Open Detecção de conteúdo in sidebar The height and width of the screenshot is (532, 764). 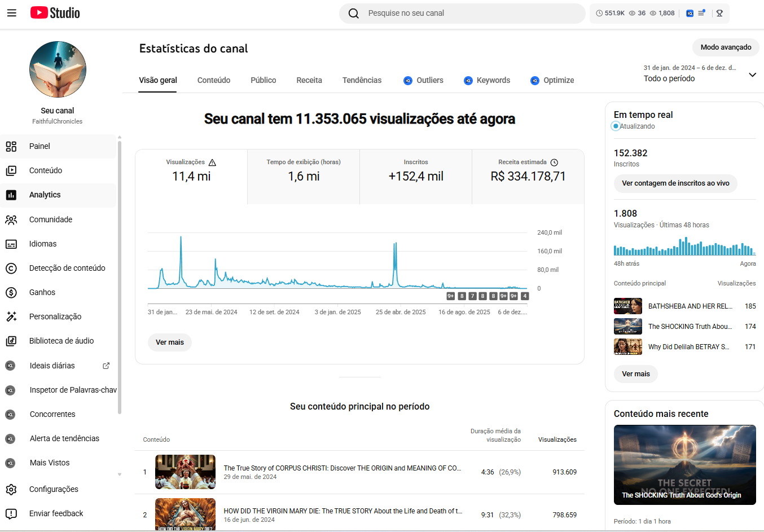click(67, 268)
